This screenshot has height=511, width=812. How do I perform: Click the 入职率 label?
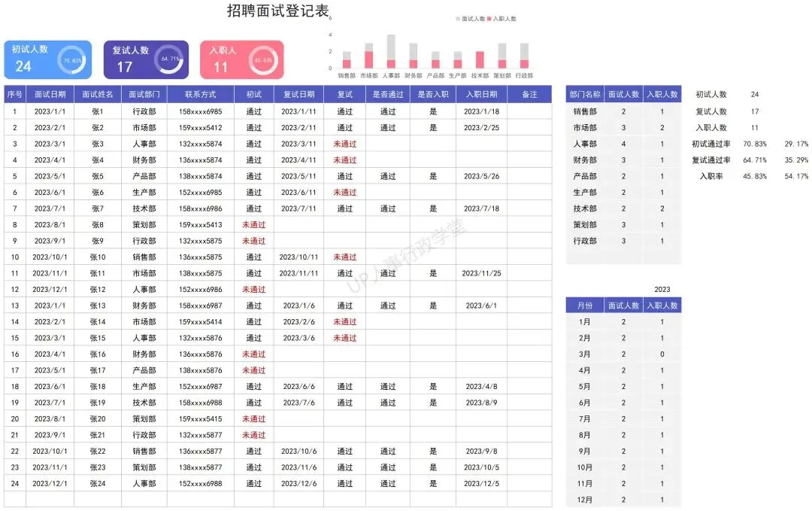tap(711, 176)
